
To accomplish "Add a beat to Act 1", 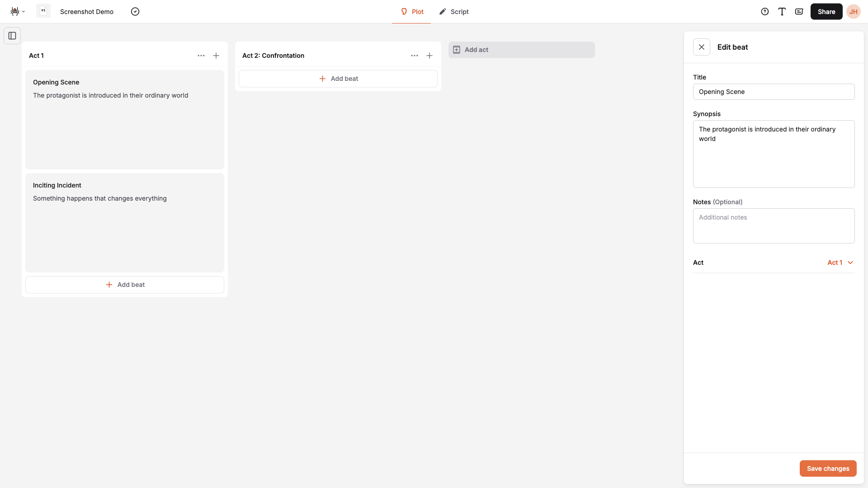I will pyautogui.click(x=125, y=285).
